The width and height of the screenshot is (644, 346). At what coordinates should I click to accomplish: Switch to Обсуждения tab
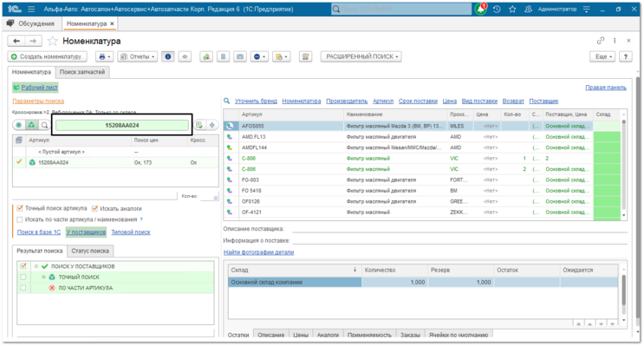31,23
